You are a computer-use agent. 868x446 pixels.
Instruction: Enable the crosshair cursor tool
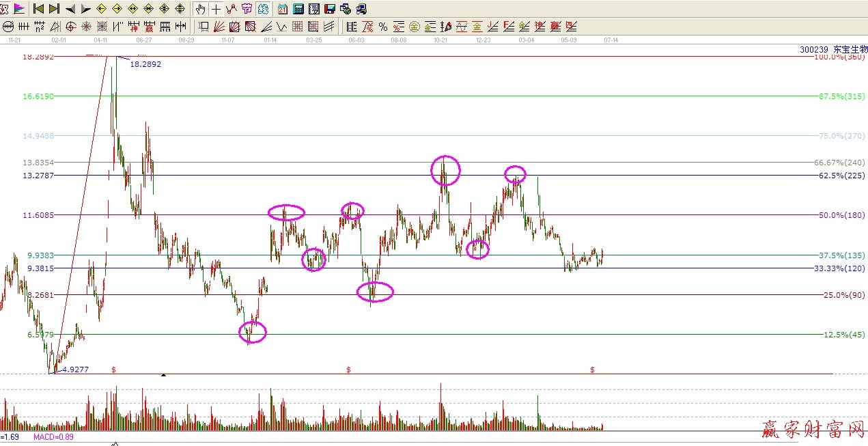click(x=216, y=9)
